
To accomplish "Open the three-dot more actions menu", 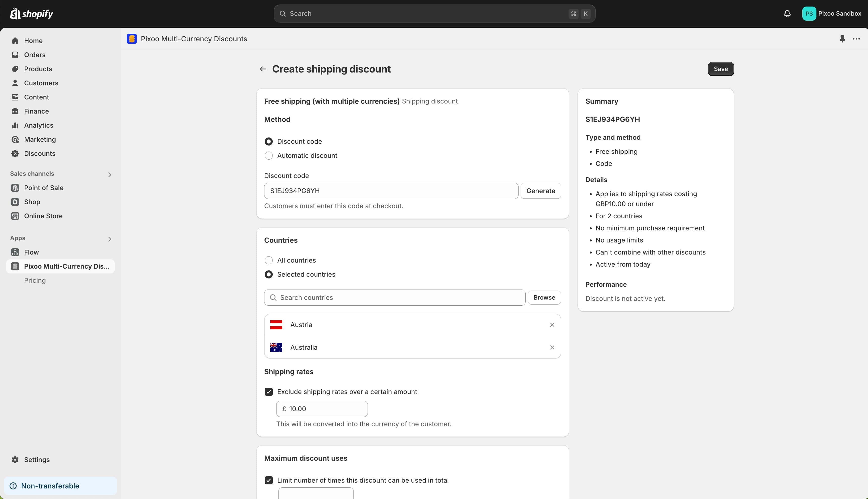I will (x=856, y=39).
